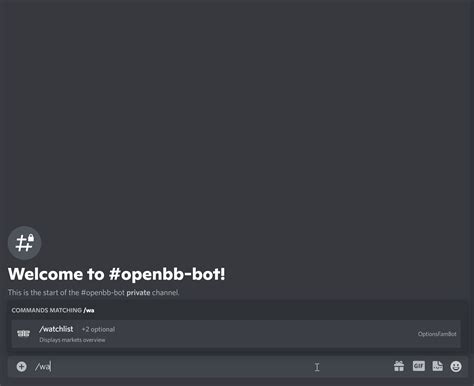Click the empty chat history area

coord(237,110)
